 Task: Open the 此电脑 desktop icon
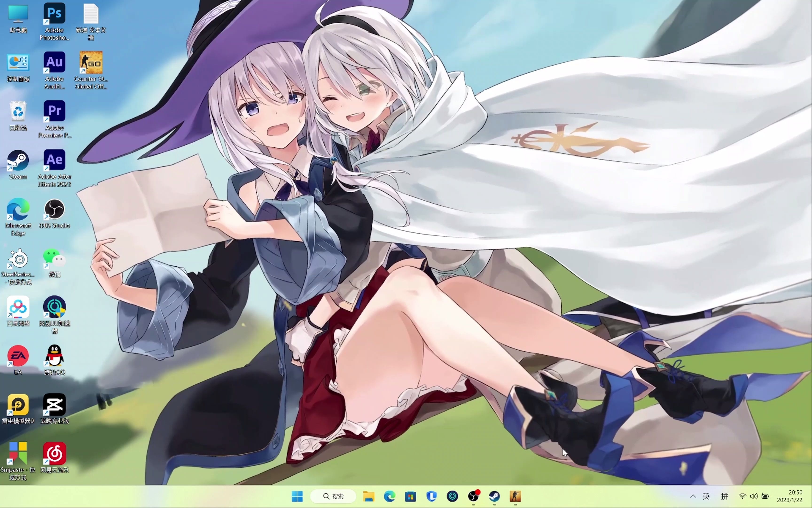[x=18, y=19]
